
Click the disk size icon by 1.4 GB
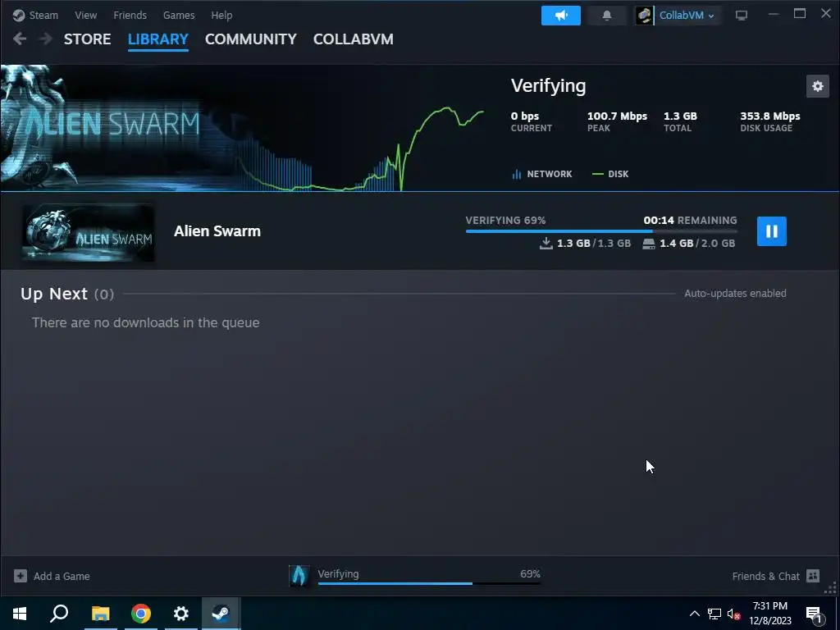[x=649, y=244]
